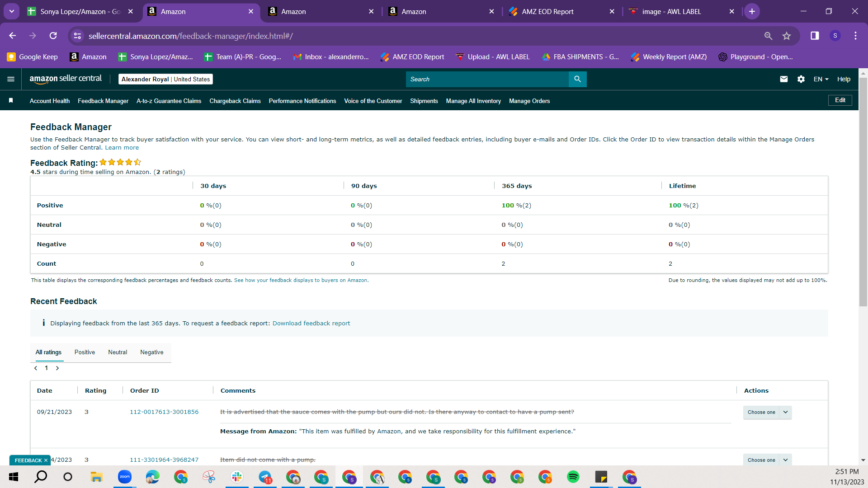Viewport: 868px width, 488px height.
Task: Open the Google Keep bookmark
Action: [33, 56]
